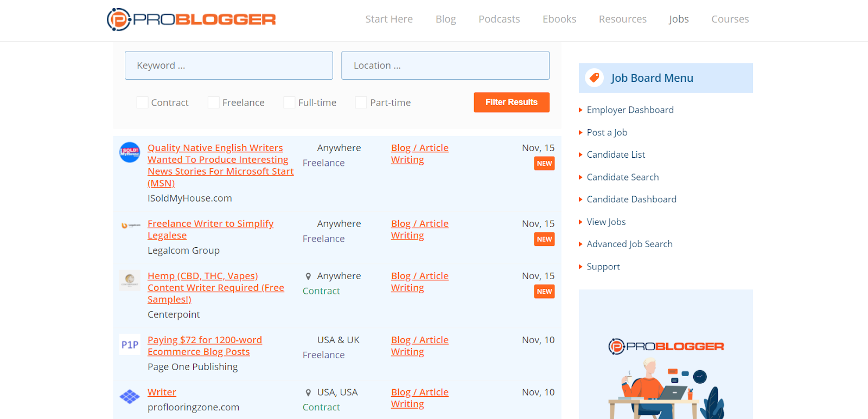Open View Jobs sidebar link
The image size is (868, 419).
pyautogui.click(x=606, y=222)
